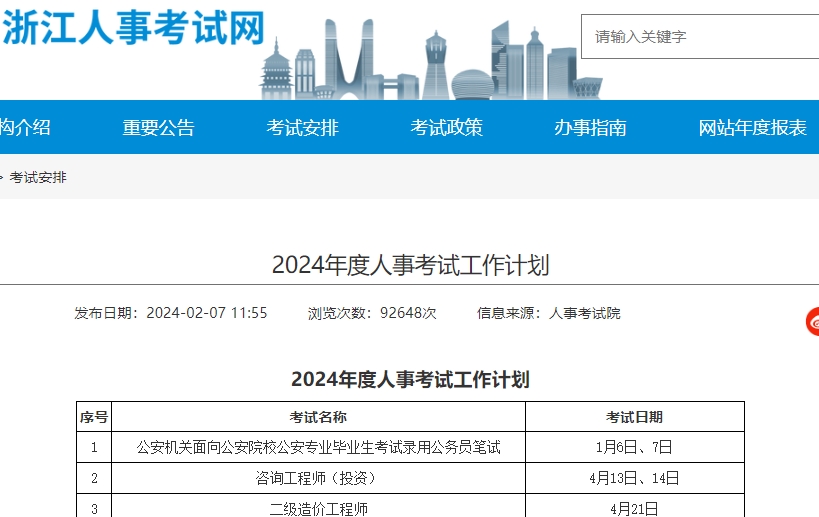819x517 pixels.
Task: Click the 1月6日、7日 exam date cell
Action: (634, 447)
